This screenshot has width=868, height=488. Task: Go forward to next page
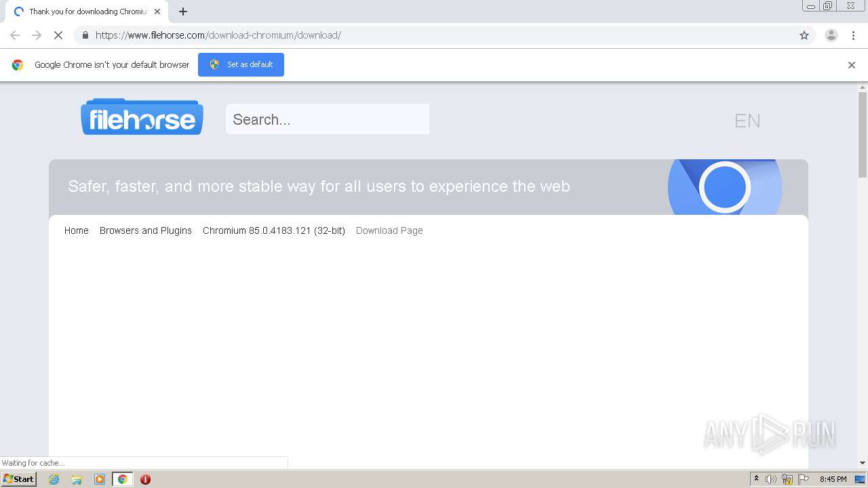click(37, 35)
